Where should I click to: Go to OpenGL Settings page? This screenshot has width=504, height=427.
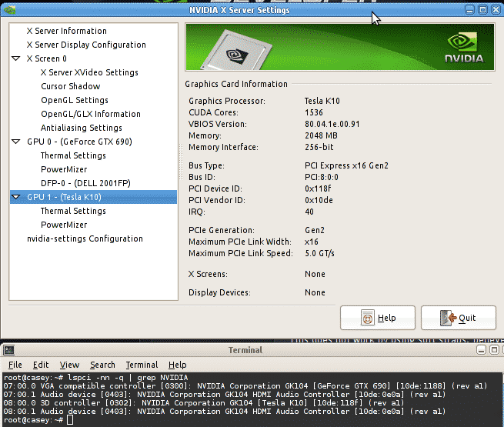tap(74, 100)
